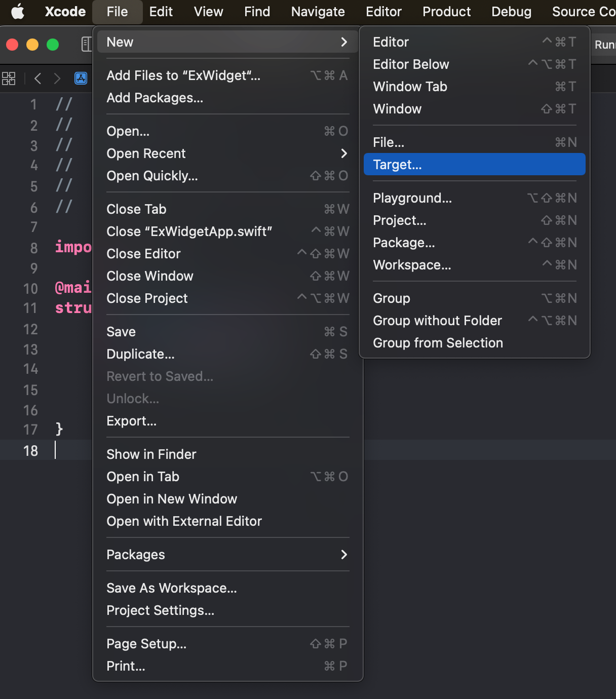Open the Apple menu
The image size is (616, 699).
pyautogui.click(x=18, y=11)
